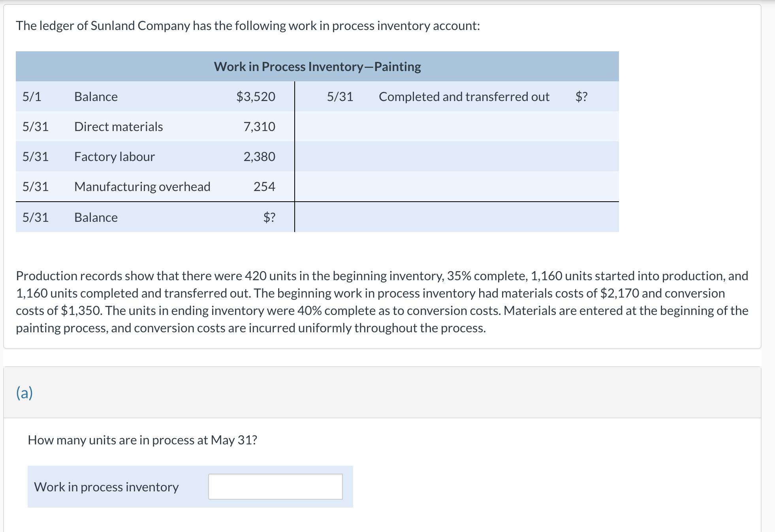Click the (a) section label

pos(24,393)
